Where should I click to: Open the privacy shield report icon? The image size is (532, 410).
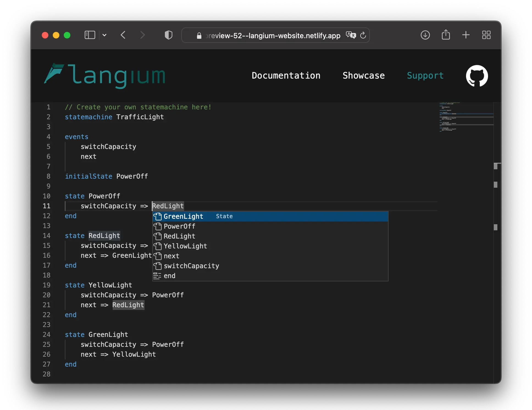point(168,35)
